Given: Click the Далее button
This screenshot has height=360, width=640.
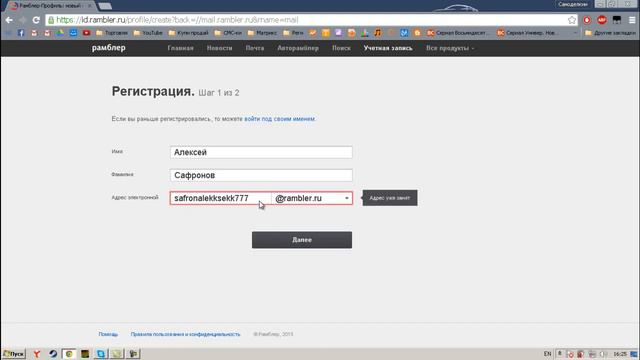Looking at the screenshot, I should coord(302,240).
